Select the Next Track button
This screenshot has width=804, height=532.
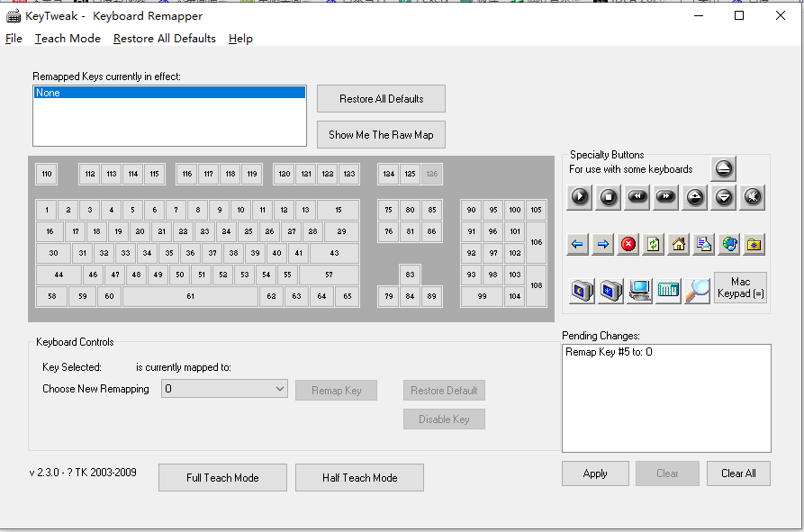(x=665, y=197)
